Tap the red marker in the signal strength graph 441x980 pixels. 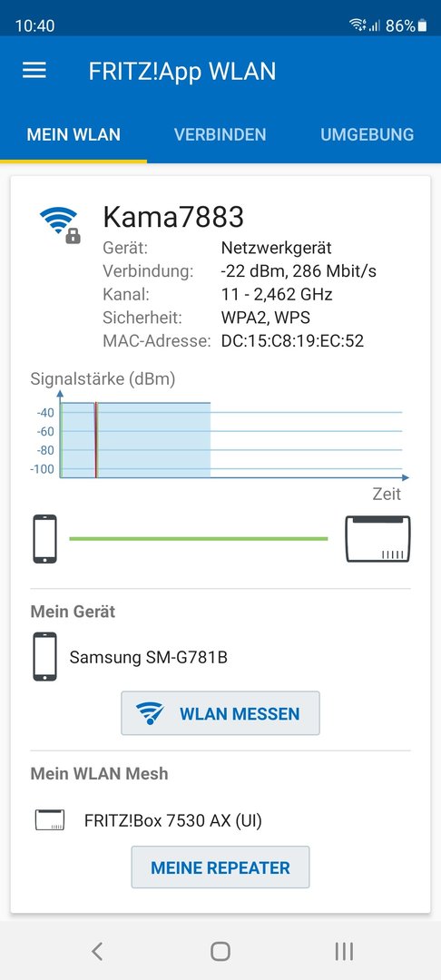95,440
